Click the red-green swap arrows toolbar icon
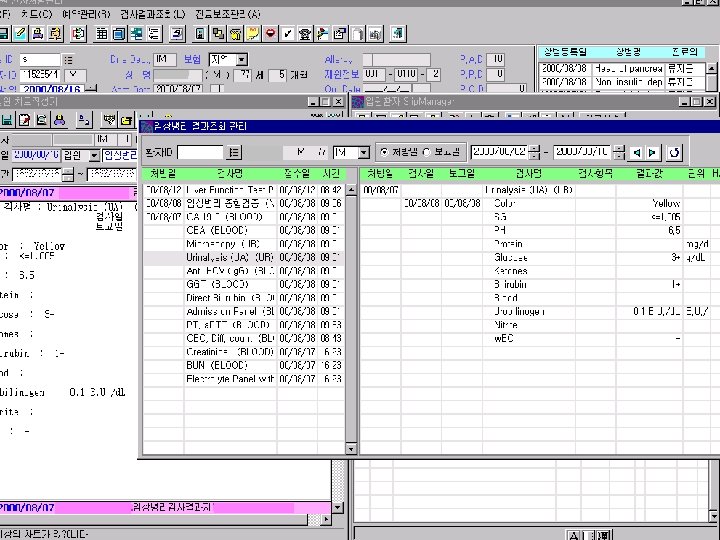Image resolution: width=720 pixels, height=540 pixels. tap(79, 34)
